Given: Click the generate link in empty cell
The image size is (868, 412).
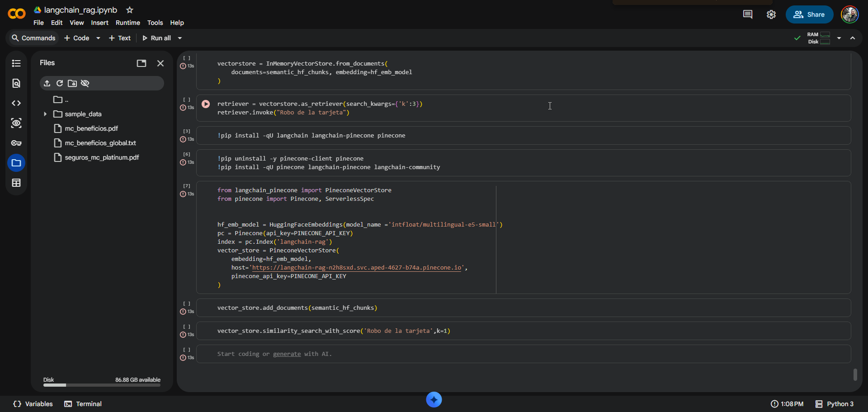Looking at the screenshot, I should point(287,354).
